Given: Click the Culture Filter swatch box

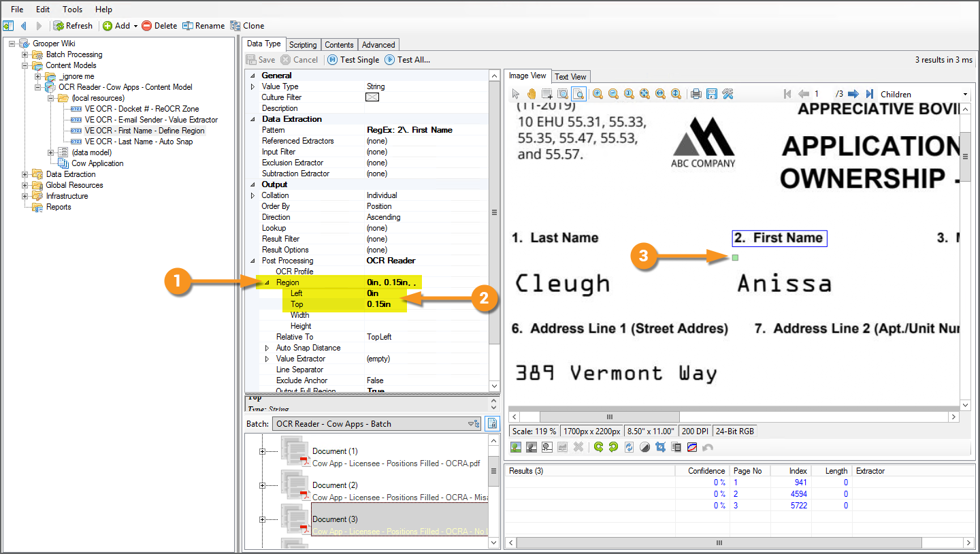Looking at the screenshot, I should (x=372, y=97).
